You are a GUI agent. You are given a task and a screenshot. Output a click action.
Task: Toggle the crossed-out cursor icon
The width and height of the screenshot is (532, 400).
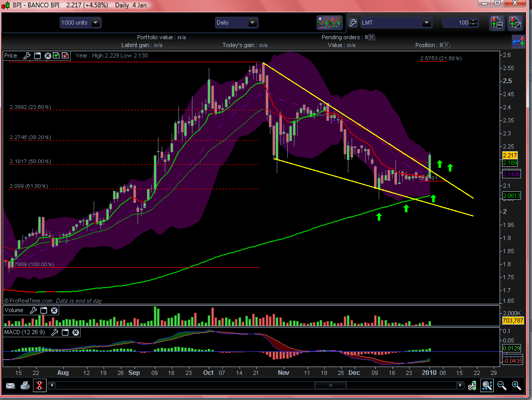click(39, 385)
